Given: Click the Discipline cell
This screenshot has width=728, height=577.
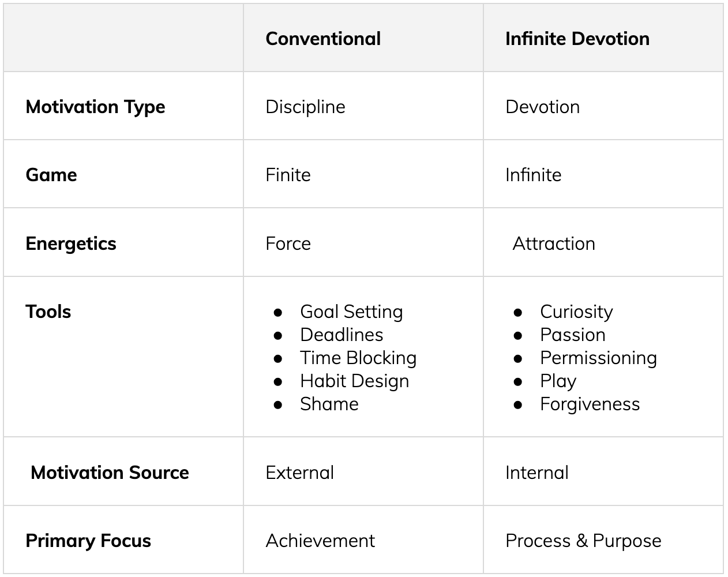Looking at the screenshot, I should (x=305, y=107).
